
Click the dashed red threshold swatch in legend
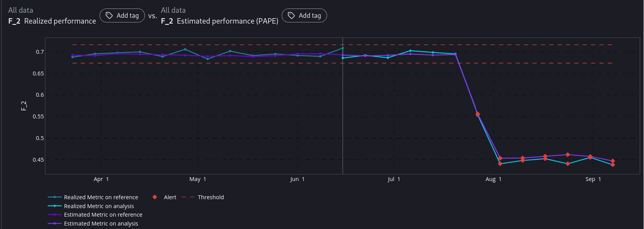[x=188, y=197]
